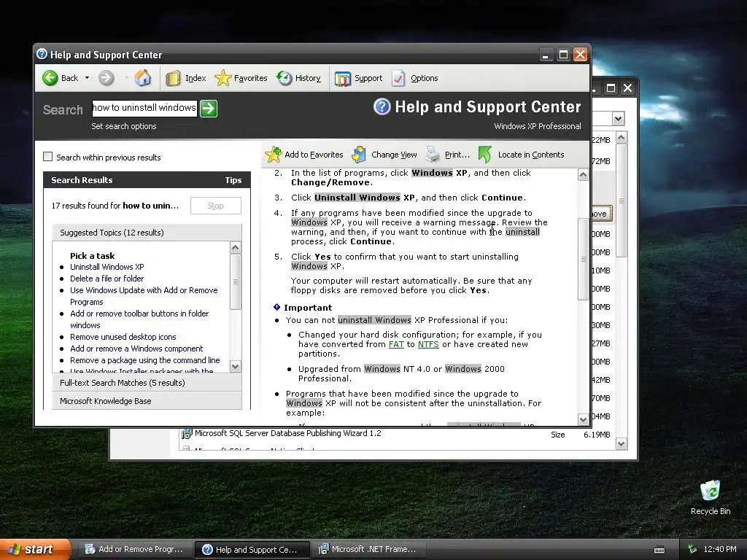Click the Support label in toolbar
This screenshot has height=560, width=747.
coord(368,78)
